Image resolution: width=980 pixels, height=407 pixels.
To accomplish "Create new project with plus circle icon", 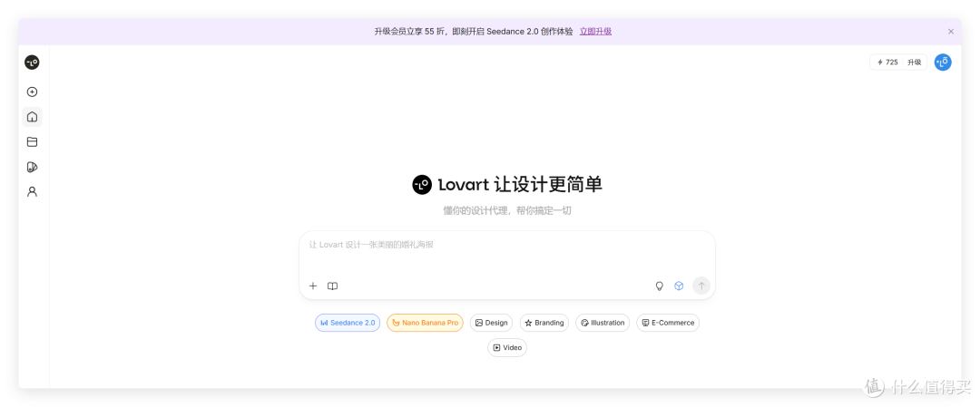I will [x=32, y=92].
